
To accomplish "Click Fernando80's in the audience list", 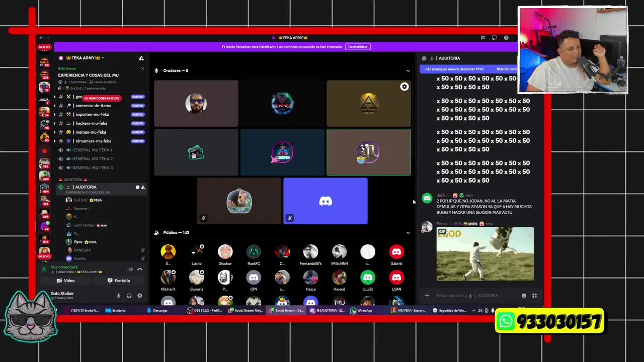I will [x=310, y=255].
